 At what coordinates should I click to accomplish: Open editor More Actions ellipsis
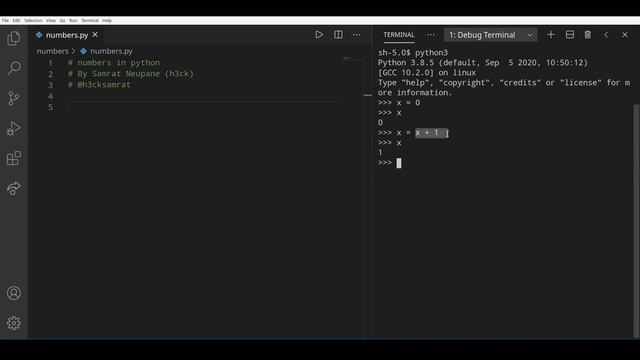click(x=356, y=35)
